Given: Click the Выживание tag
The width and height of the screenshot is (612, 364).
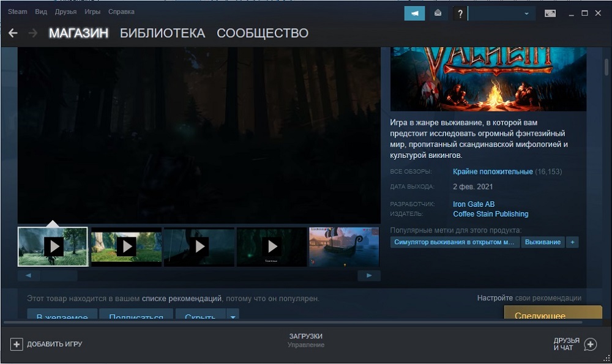Looking at the screenshot, I should tap(542, 242).
